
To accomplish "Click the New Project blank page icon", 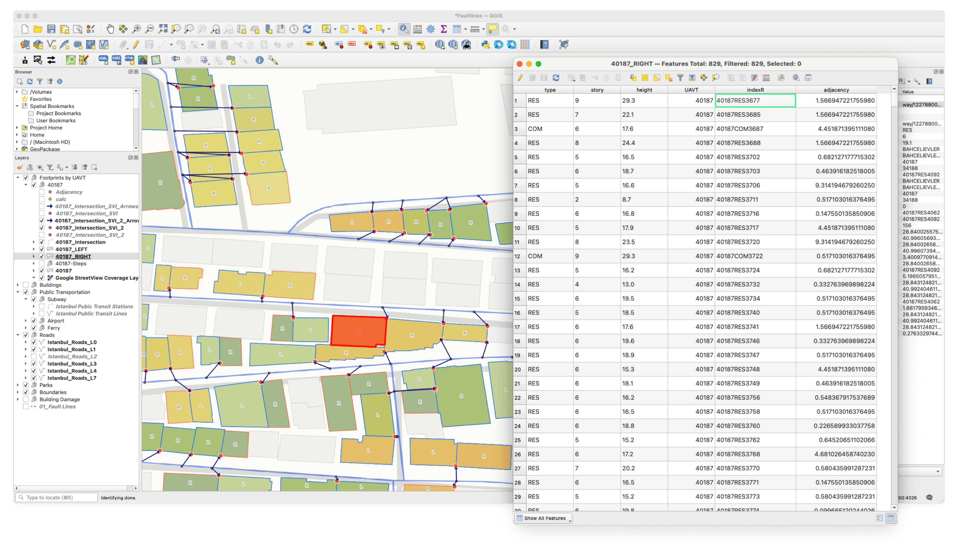I will pos(25,29).
